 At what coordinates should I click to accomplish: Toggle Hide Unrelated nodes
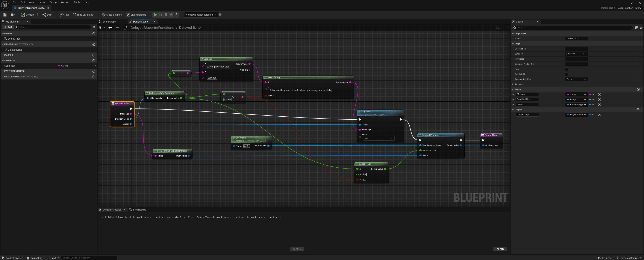click(83, 15)
